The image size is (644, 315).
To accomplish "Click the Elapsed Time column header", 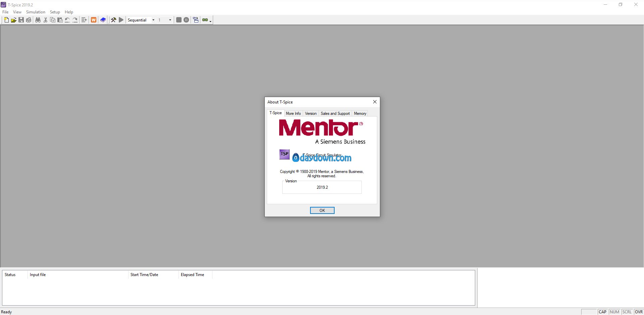I will tap(195, 275).
